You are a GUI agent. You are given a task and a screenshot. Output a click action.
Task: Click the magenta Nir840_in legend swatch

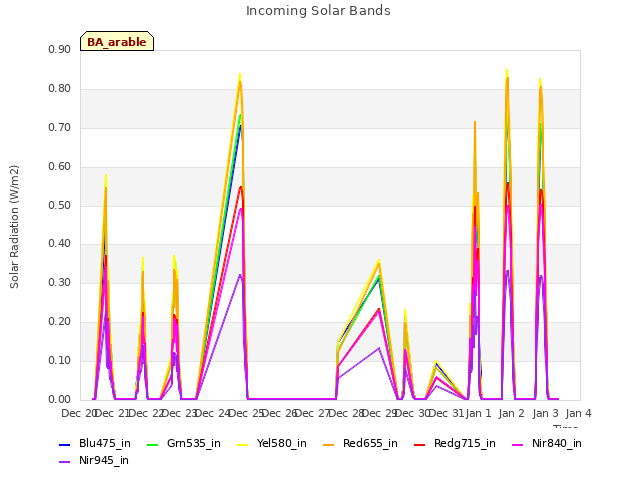(518, 444)
